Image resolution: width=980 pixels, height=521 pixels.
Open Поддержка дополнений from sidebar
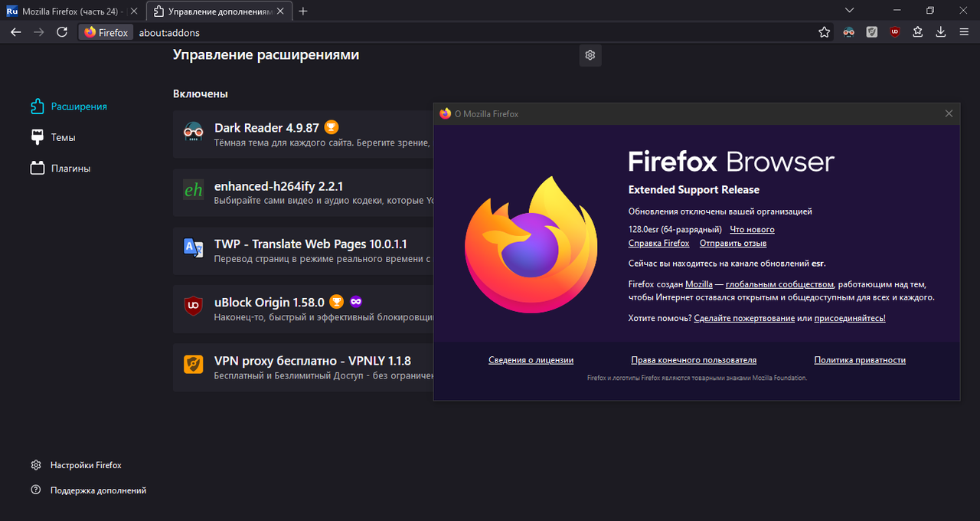click(88, 490)
